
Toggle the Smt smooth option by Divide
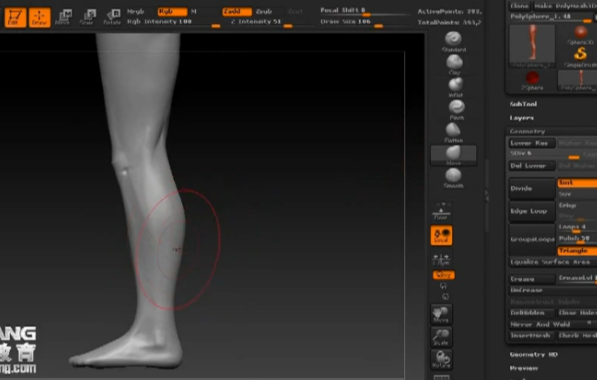pyautogui.click(x=577, y=183)
